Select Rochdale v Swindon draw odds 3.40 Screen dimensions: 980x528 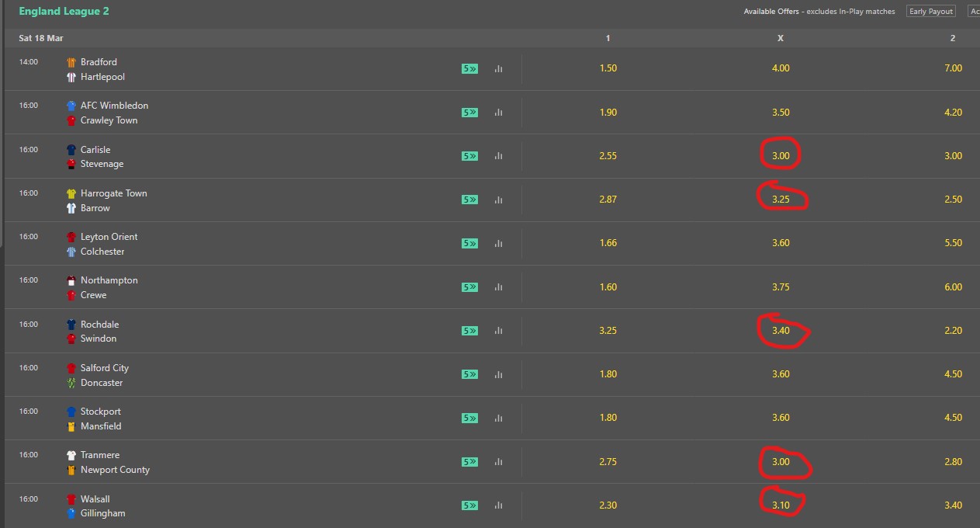(781, 331)
